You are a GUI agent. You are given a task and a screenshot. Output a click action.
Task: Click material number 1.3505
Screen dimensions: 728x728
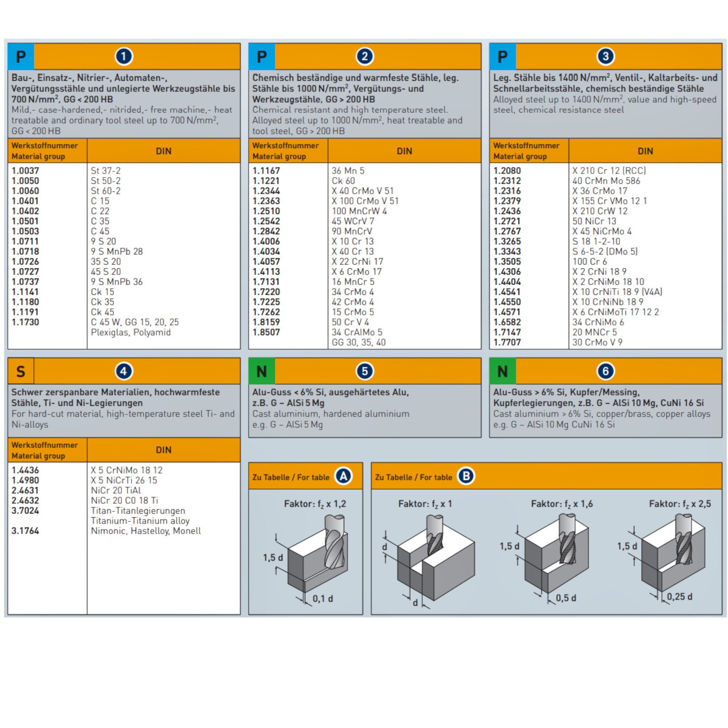[507, 261]
